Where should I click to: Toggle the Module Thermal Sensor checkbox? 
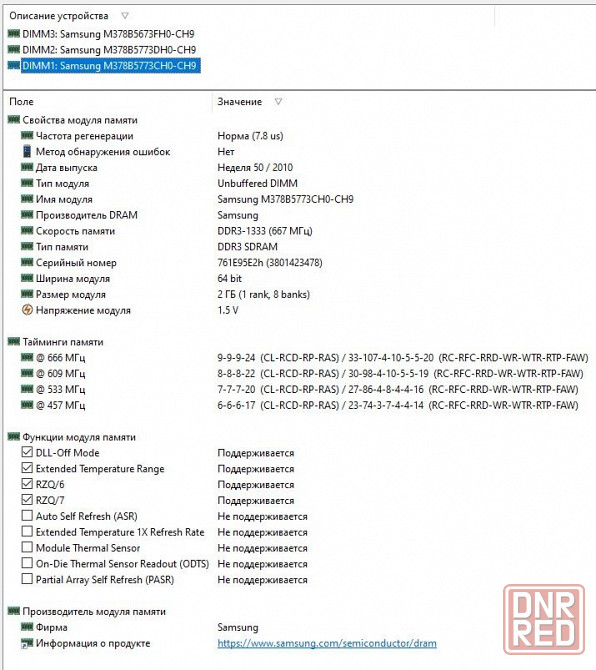coord(27,547)
